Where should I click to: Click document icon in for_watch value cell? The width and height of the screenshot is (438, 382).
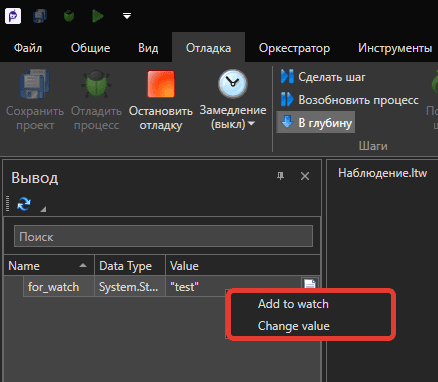(x=310, y=284)
